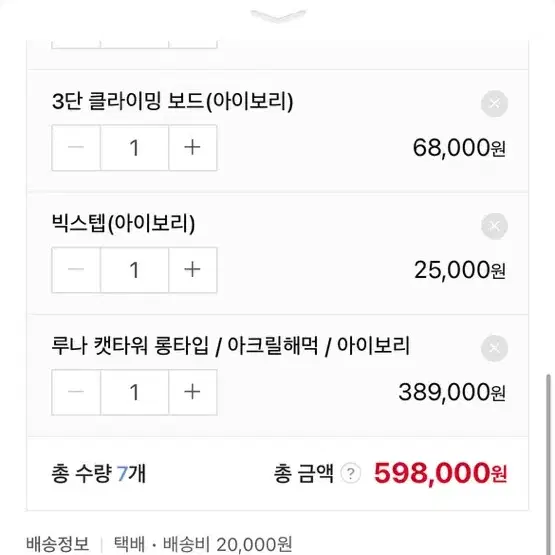Click the 389,000원 price of 루나 캣타워
Image resolution: width=555 pixels, height=555 pixels.
(452, 392)
